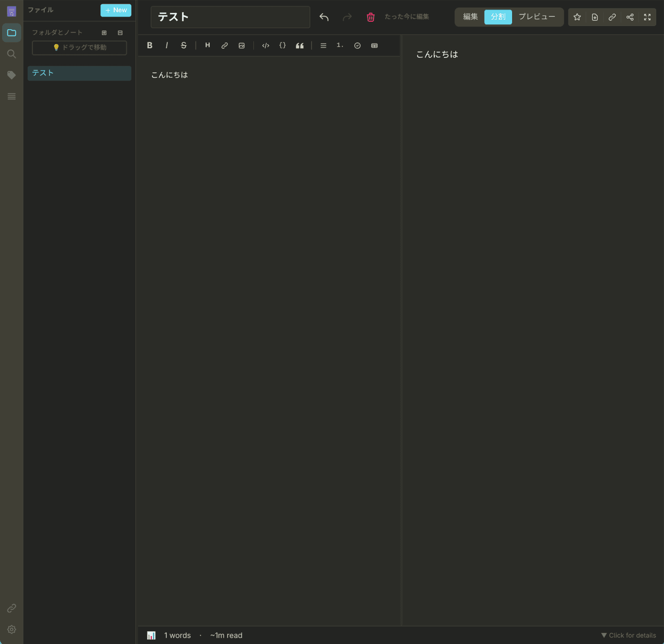Apply bold formatting from the editor toolbar
The image size is (664, 644).
[x=150, y=46]
